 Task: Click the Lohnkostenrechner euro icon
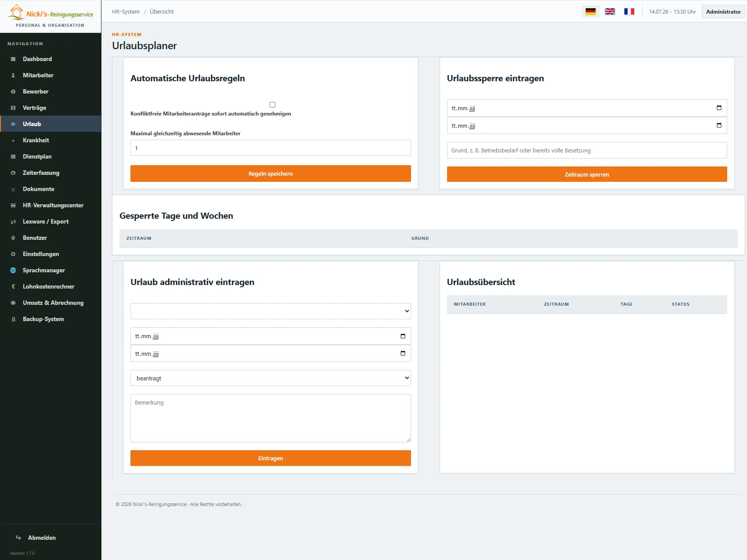tap(13, 287)
